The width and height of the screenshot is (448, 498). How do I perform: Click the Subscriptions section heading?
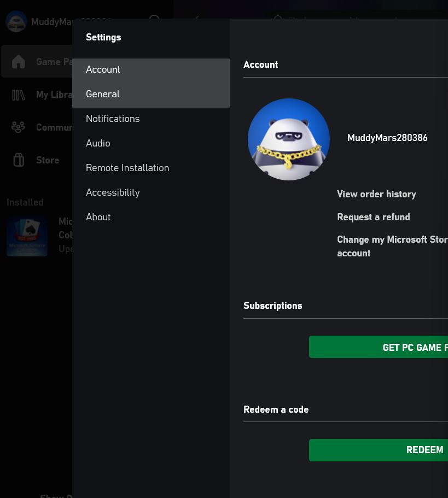[x=272, y=306]
